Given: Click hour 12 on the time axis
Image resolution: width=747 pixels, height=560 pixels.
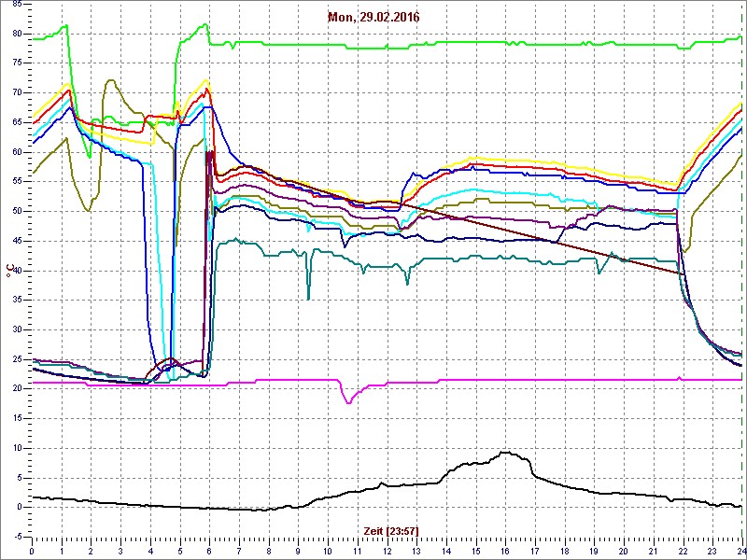Looking at the screenshot, I should pos(387,549).
